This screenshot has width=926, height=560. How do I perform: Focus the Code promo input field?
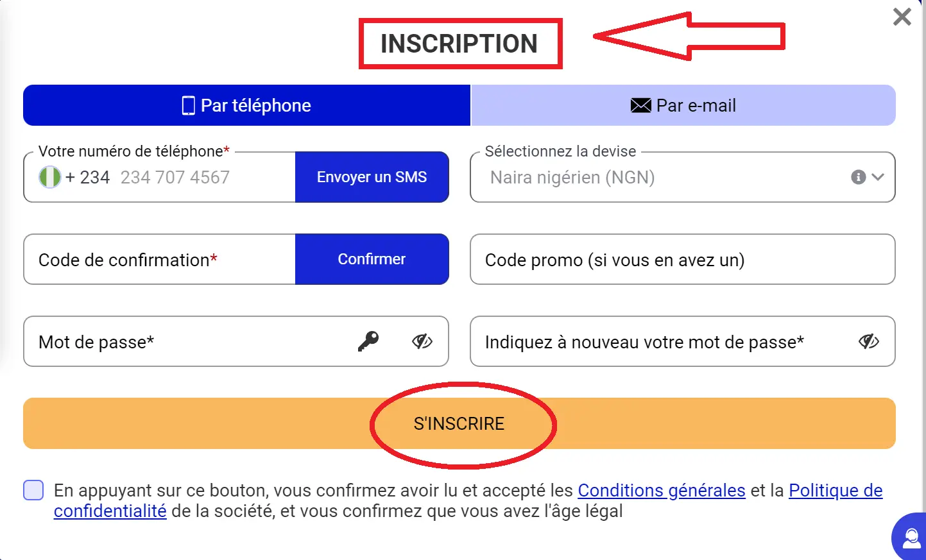682,259
